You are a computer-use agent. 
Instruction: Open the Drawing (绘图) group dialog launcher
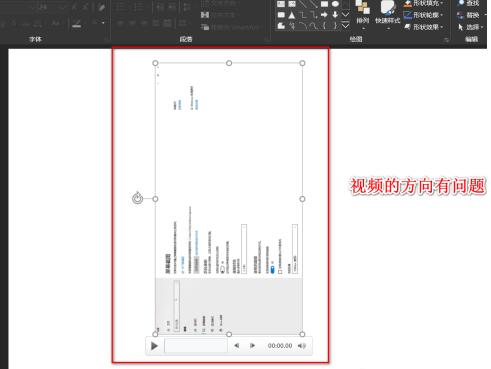coord(446,40)
